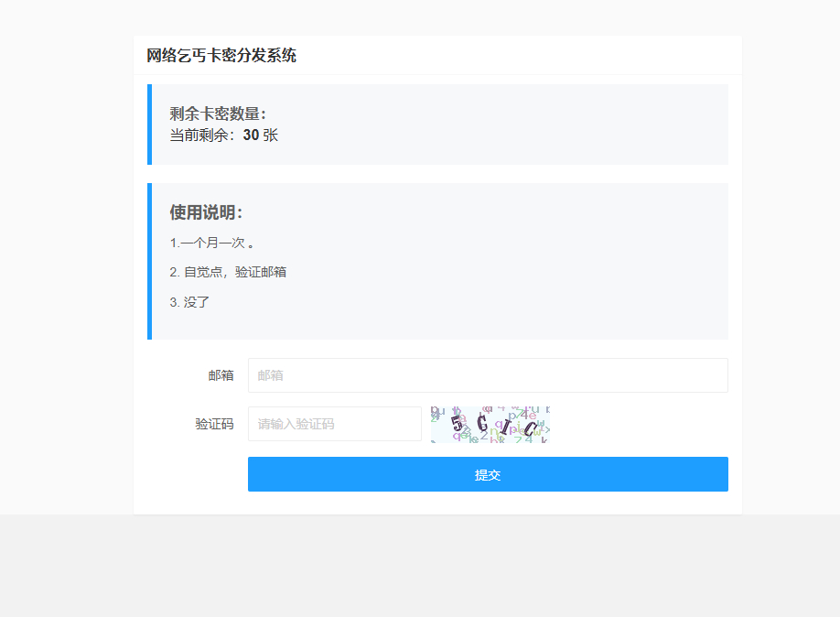Refresh the captcha image
840x617 pixels.
(x=490, y=425)
